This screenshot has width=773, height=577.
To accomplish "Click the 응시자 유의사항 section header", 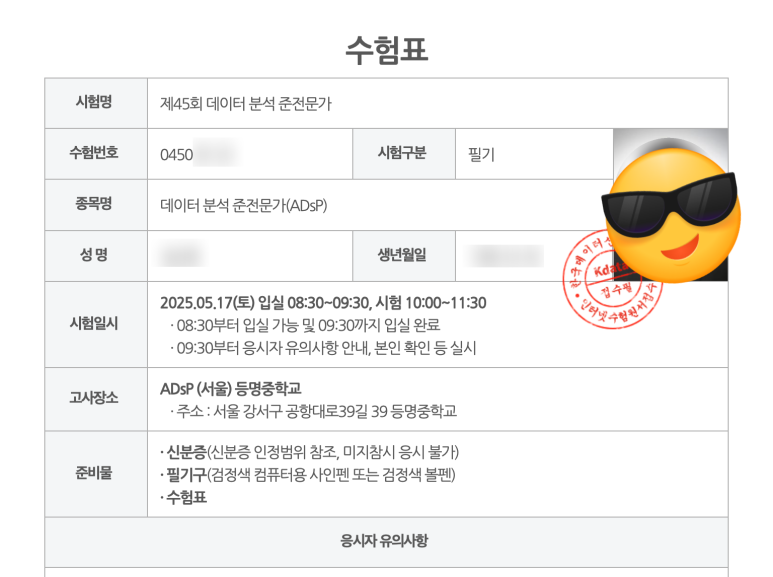I will click(384, 541).
